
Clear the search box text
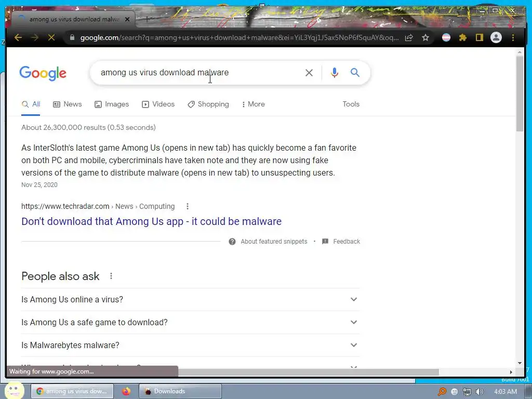pyautogui.click(x=309, y=73)
